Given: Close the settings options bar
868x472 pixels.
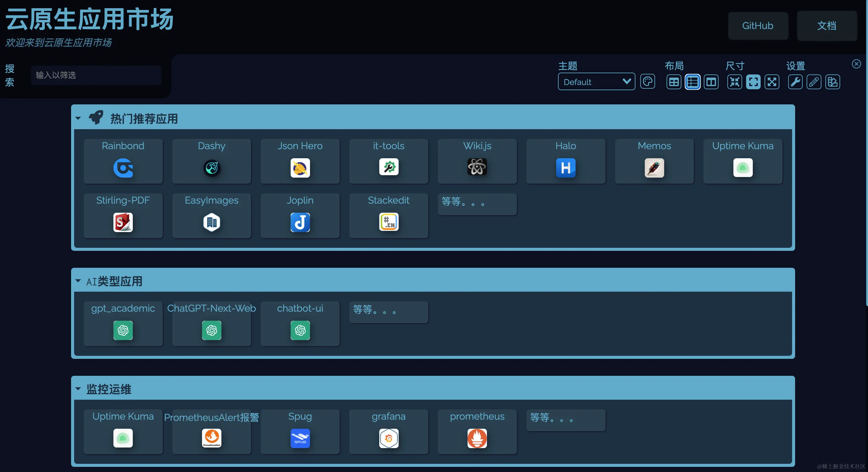Looking at the screenshot, I should 856,64.
